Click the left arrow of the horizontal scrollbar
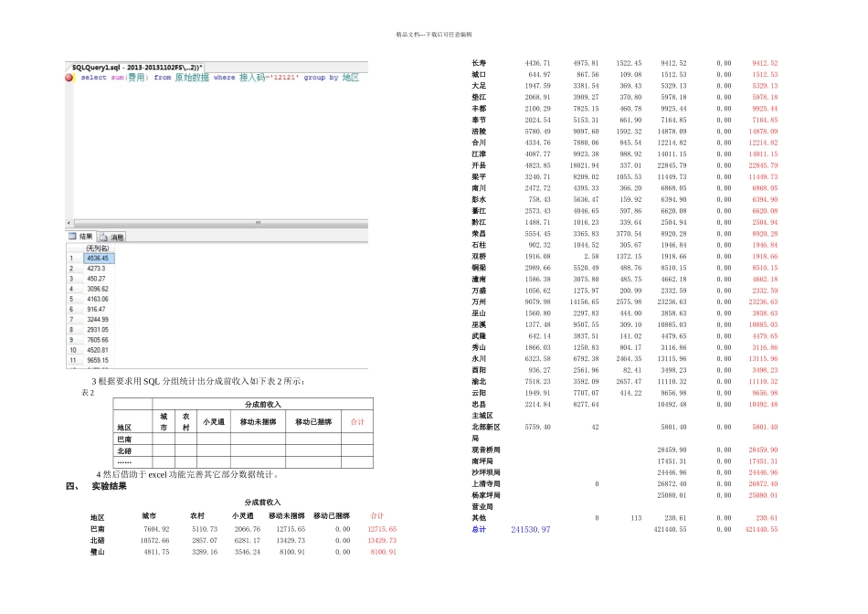 [69, 222]
